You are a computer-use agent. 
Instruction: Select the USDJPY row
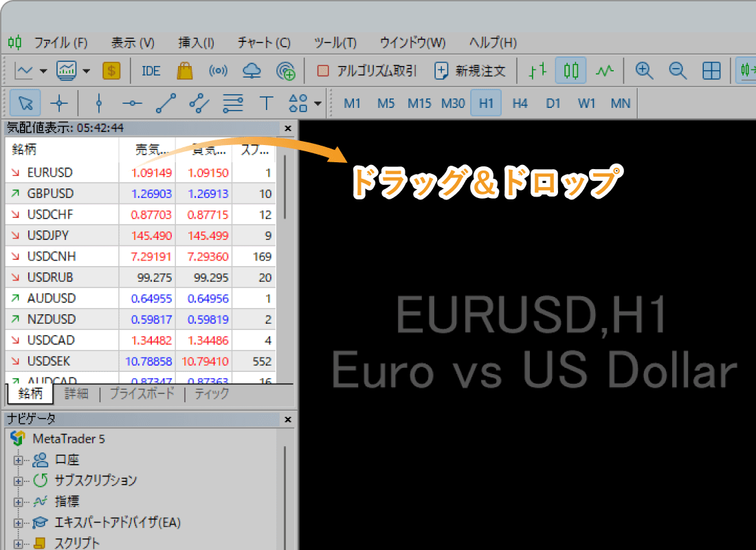coord(140,235)
